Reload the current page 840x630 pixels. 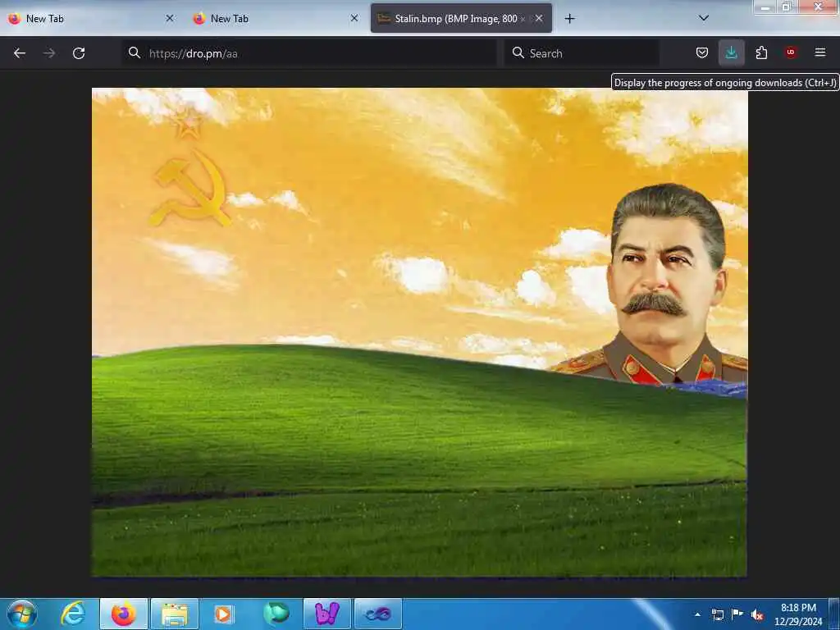79,53
